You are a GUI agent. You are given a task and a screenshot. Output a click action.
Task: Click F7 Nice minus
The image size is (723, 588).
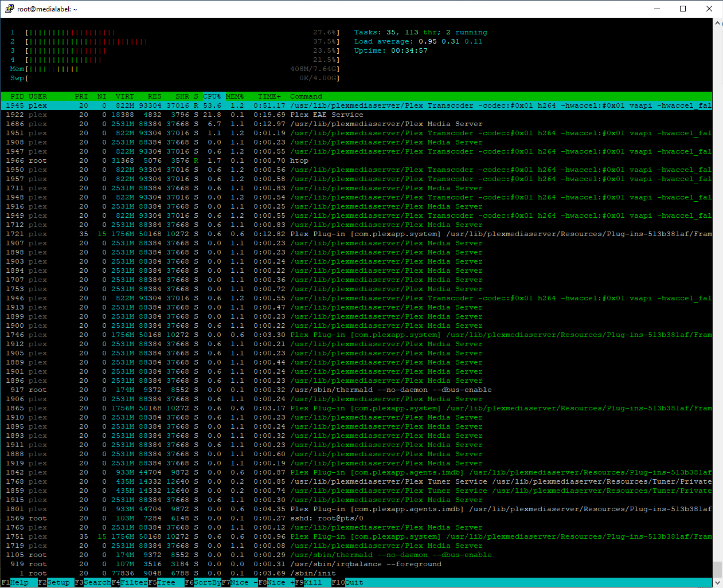tap(240, 582)
